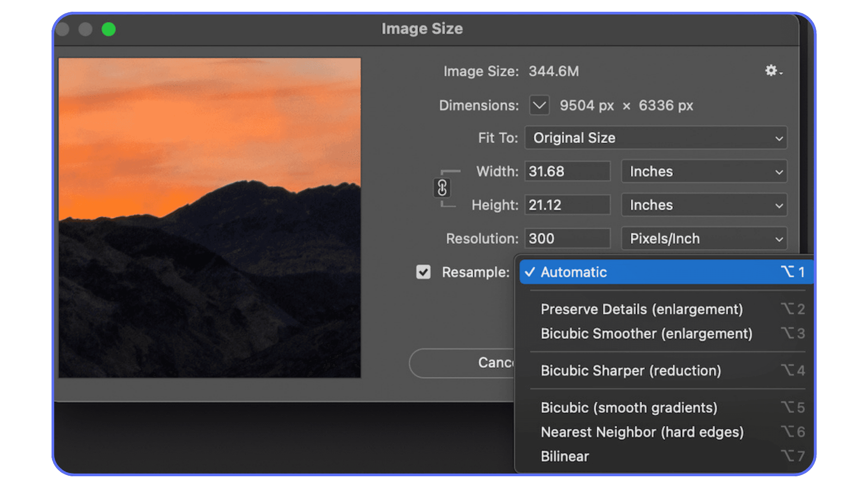The image size is (868, 488).
Task: Click the Height field showing 21.12
Action: pos(567,205)
